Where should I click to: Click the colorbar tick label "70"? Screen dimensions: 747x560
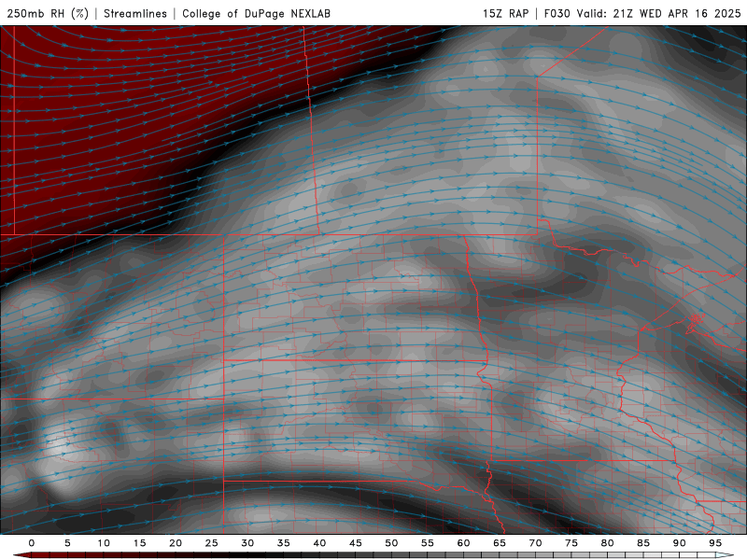pyautogui.click(x=535, y=543)
